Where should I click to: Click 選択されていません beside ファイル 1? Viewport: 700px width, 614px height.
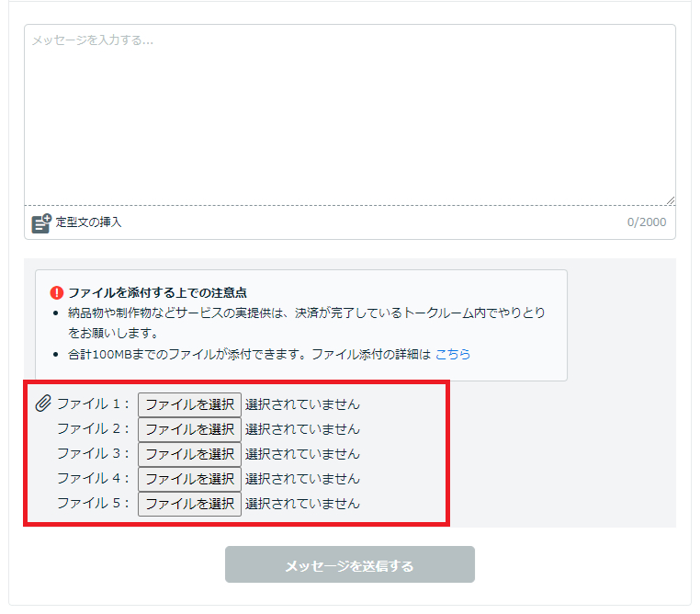click(x=302, y=404)
